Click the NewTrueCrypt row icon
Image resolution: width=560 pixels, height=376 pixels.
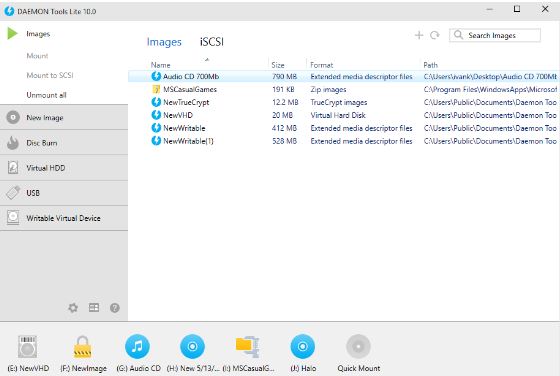156,102
